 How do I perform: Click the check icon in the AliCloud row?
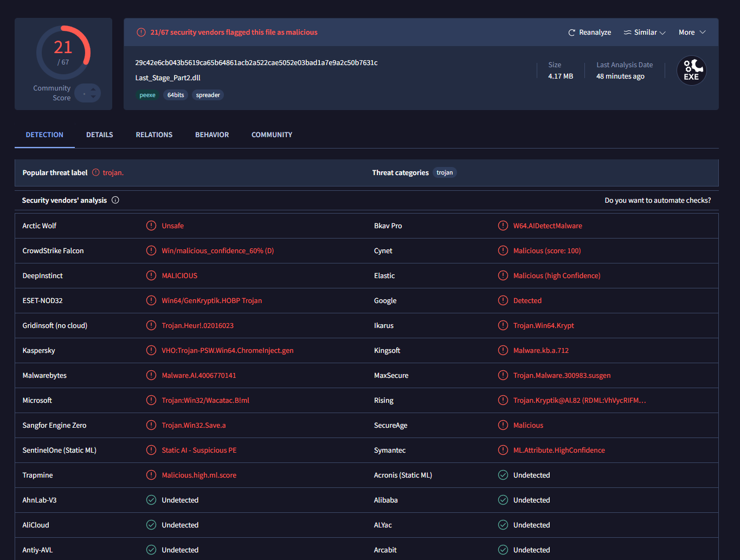[151, 525]
